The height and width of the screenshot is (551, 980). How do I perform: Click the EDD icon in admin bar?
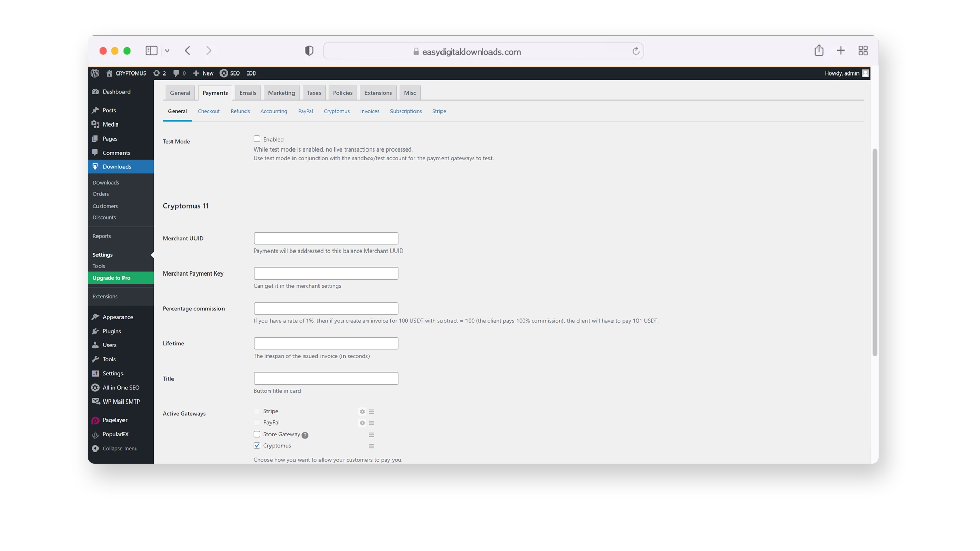point(251,72)
